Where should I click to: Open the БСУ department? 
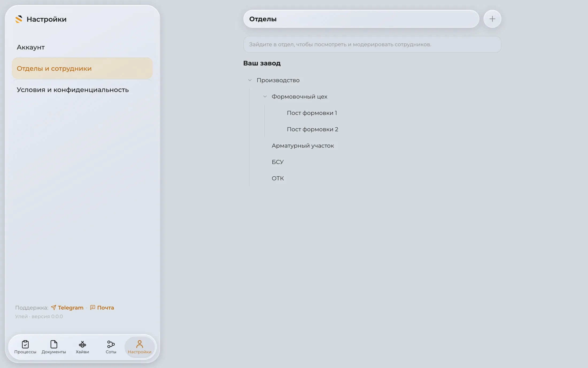click(278, 162)
